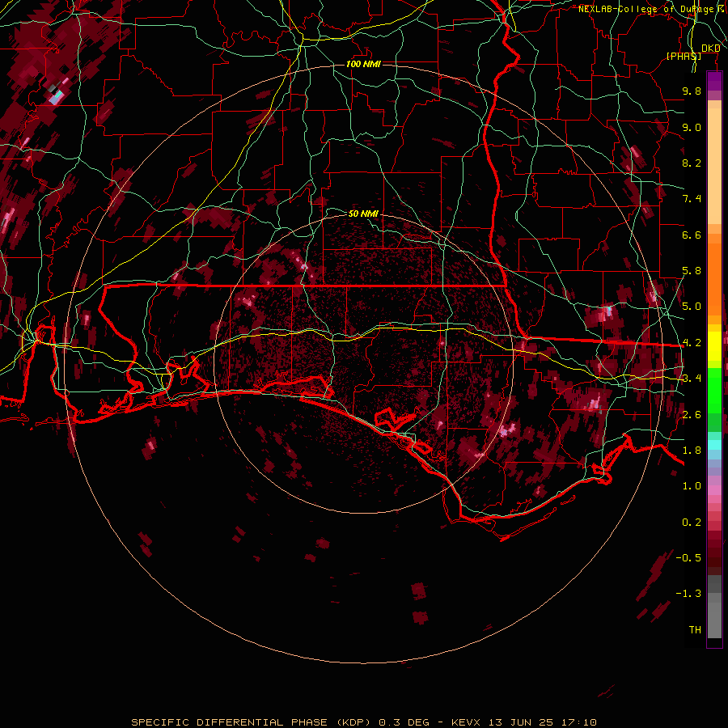Select the 7.4 scale label
The height and width of the screenshot is (728, 728).
point(692,199)
